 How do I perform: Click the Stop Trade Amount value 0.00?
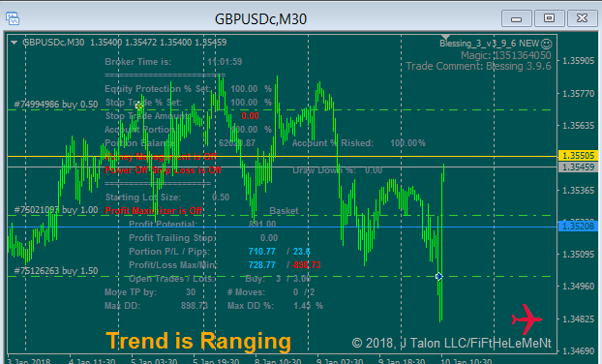click(250, 116)
